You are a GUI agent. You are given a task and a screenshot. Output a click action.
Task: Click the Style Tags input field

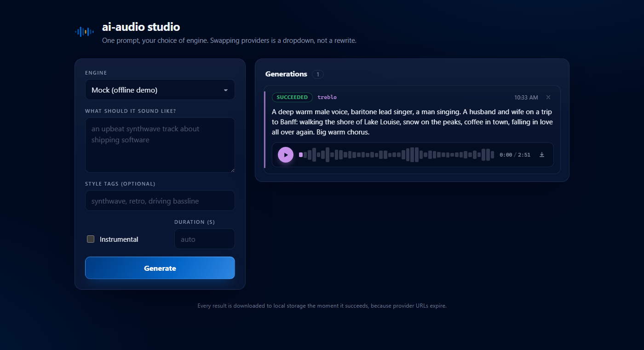tap(160, 201)
